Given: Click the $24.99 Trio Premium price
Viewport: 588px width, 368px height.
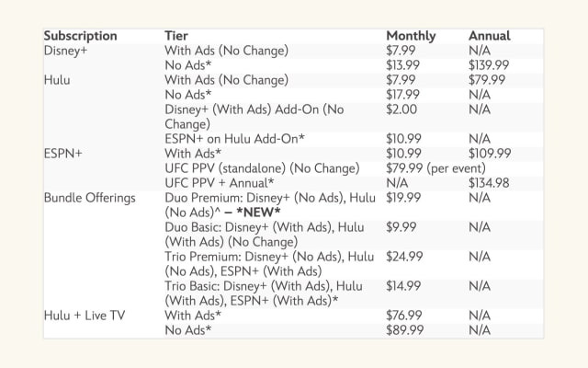Looking at the screenshot, I should [x=403, y=257].
